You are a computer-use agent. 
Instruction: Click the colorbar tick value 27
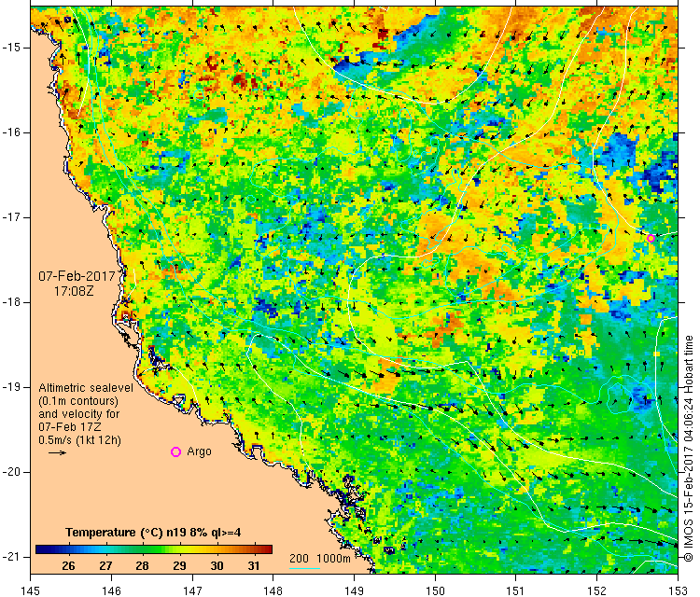(x=105, y=566)
